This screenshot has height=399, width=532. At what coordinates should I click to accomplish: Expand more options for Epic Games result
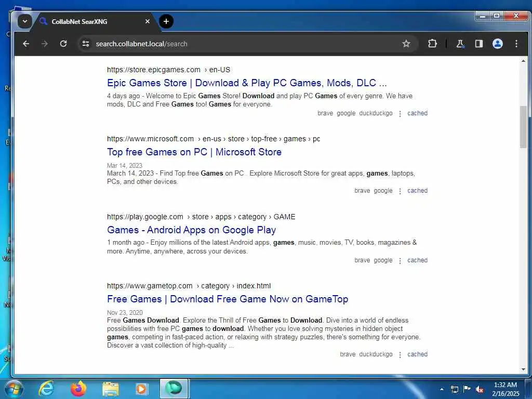(400, 114)
